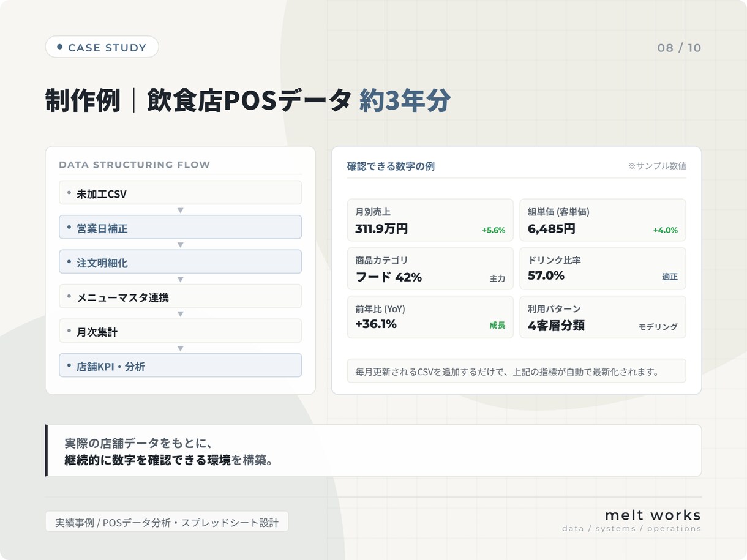The image size is (747, 560).
Task: Click the 適正 tag
Action: coord(670,277)
